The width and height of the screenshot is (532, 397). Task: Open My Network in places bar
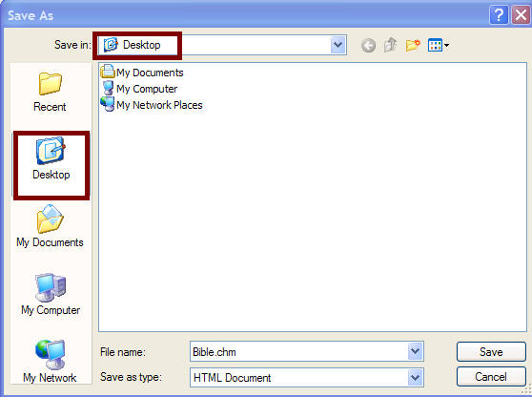click(50, 362)
